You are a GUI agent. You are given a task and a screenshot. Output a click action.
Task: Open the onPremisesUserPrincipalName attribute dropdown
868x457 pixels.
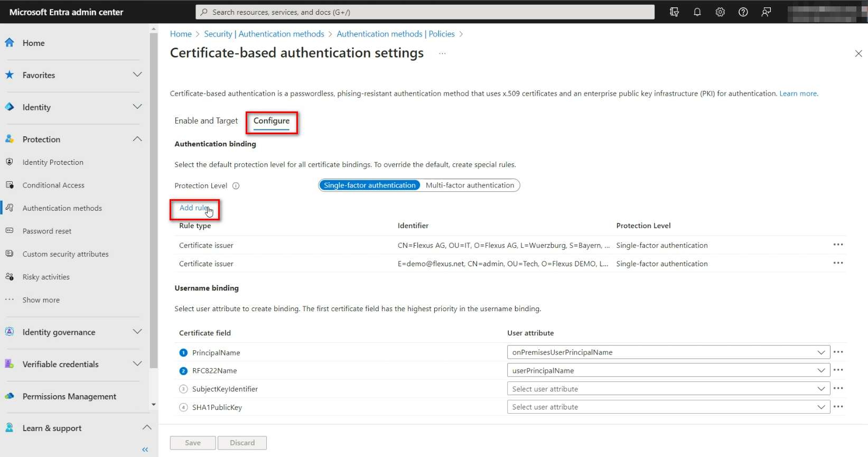pyautogui.click(x=668, y=352)
